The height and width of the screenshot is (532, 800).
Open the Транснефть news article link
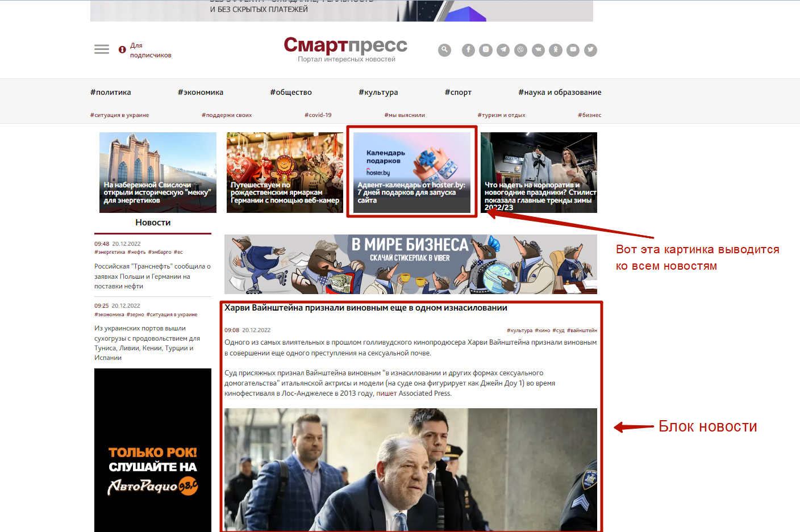click(152, 276)
